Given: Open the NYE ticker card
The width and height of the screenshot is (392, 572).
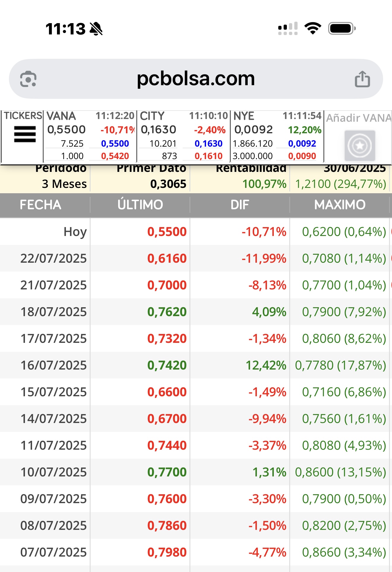Looking at the screenshot, I should click(277, 136).
